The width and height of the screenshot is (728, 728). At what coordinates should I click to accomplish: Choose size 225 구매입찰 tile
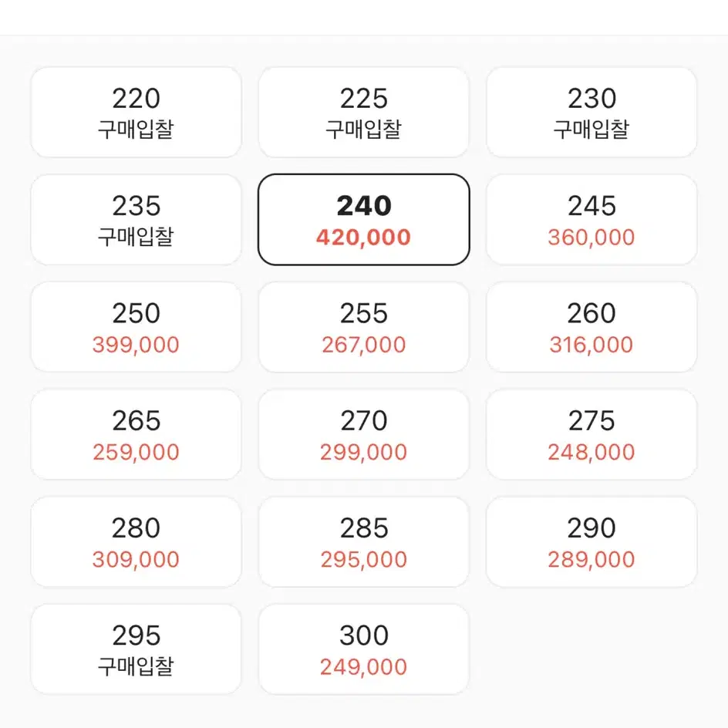point(363,113)
